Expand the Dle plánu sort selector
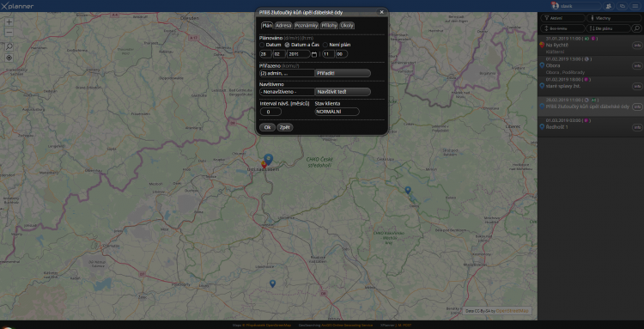Viewport: 644px width, 329px height. (608, 28)
